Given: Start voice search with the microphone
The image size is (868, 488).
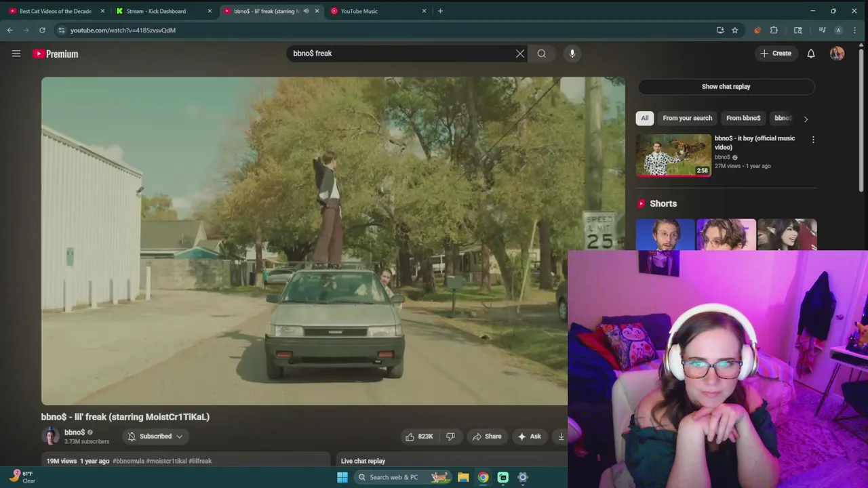Looking at the screenshot, I should (x=572, y=54).
